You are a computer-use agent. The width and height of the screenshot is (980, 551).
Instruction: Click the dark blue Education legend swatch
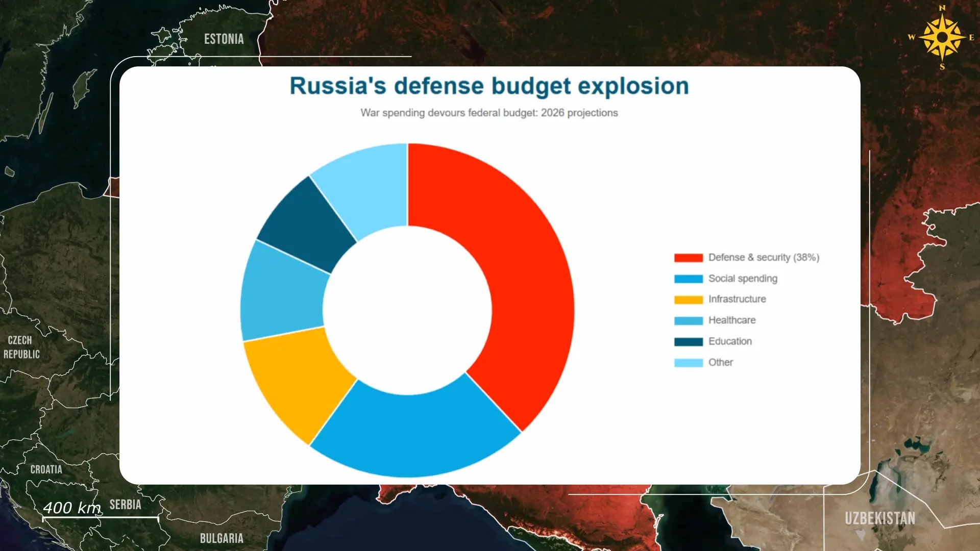point(688,342)
